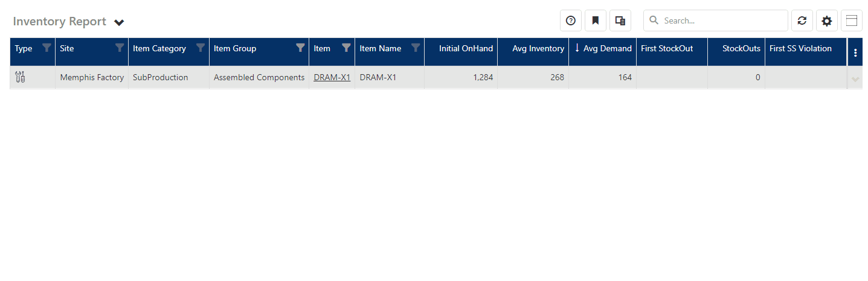The width and height of the screenshot is (868, 281).
Task: Click the Type column header label
Action: pos(24,48)
